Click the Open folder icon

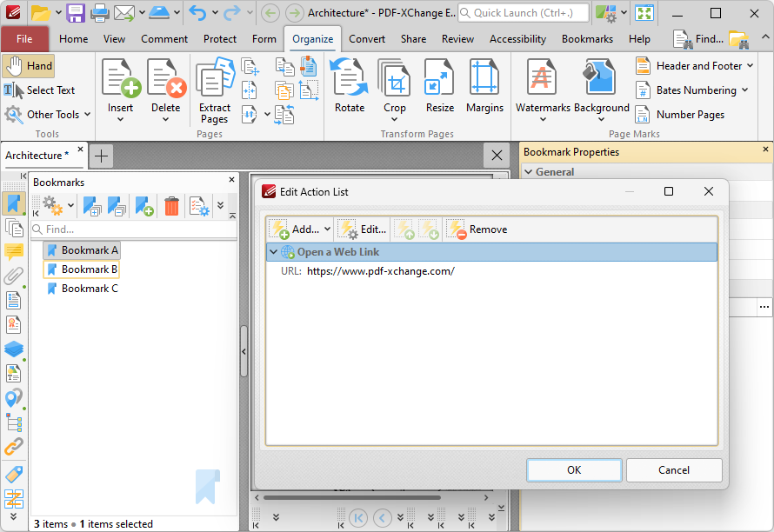pos(41,13)
